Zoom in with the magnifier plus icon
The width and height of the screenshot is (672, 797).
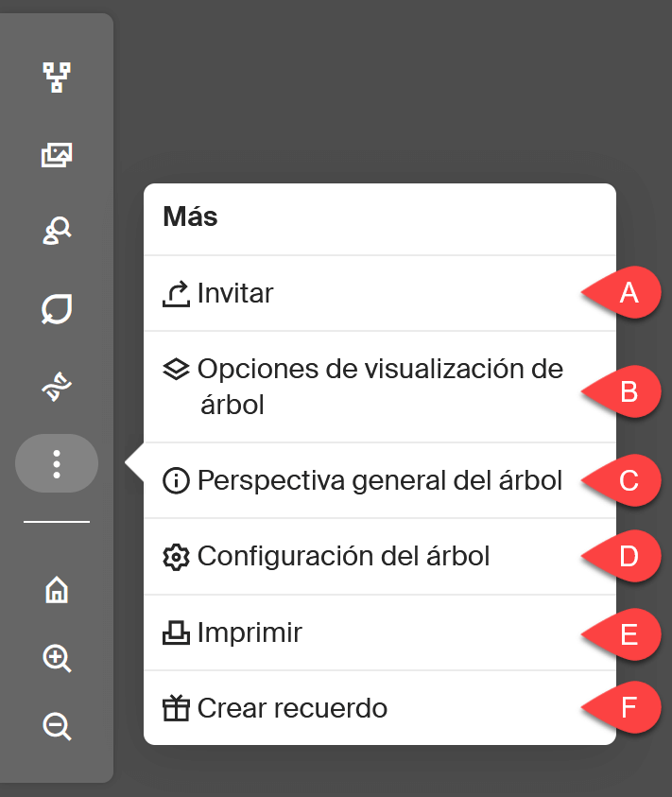click(x=57, y=658)
